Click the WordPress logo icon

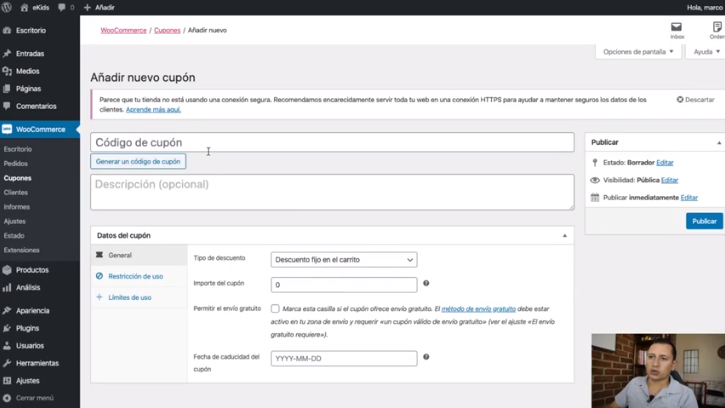7,7
